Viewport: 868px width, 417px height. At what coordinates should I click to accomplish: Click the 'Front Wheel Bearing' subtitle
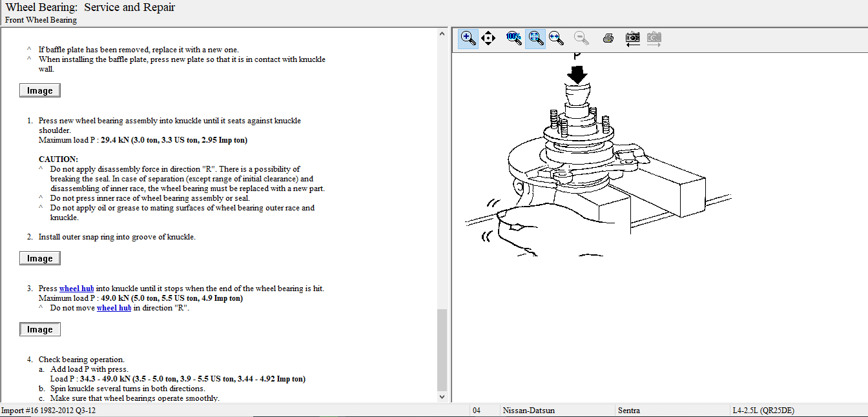41,20
